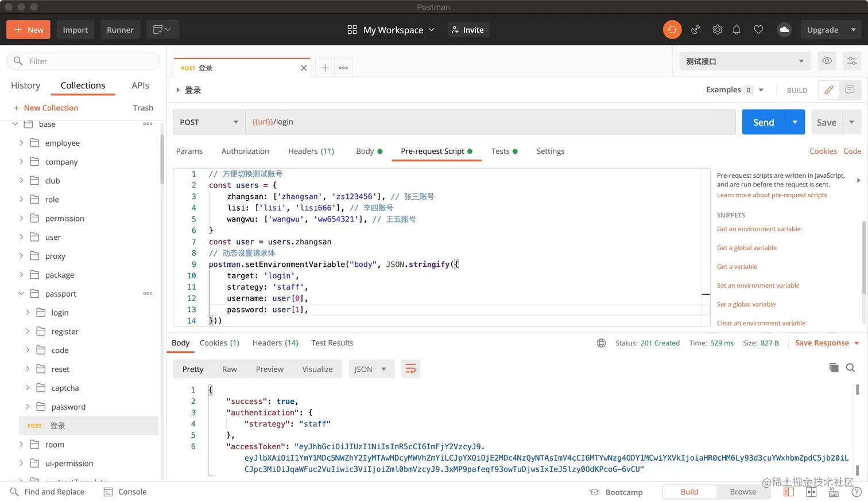Create a New Collection
This screenshot has height=502, width=868.
[45, 108]
